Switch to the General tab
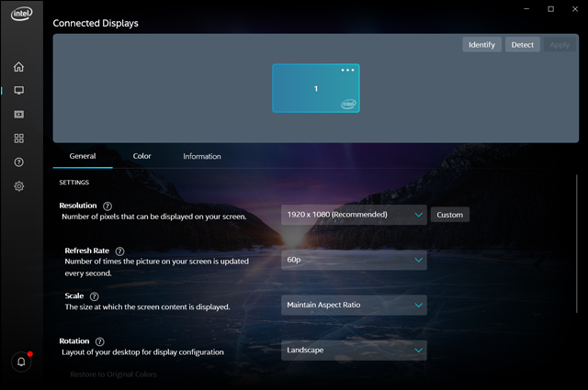This screenshot has width=588, height=390. coord(83,156)
